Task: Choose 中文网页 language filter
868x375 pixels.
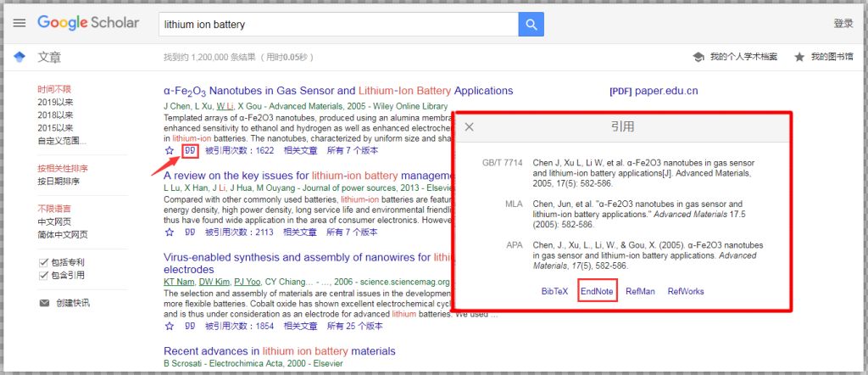Action: tap(54, 221)
